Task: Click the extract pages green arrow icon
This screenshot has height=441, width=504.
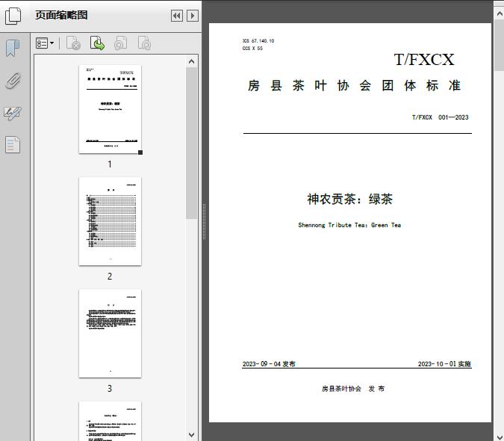Action: tap(97, 43)
